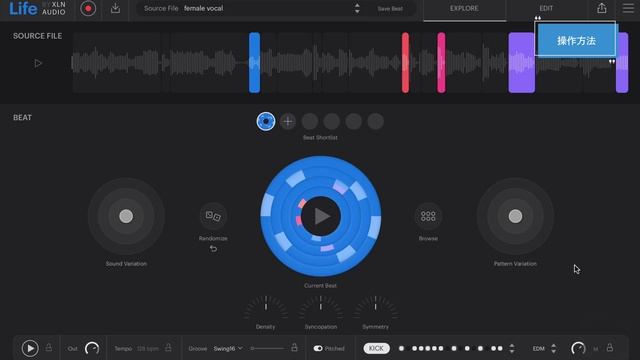
Task: Toggle the Tempo lock icon
Action: coord(168,347)
